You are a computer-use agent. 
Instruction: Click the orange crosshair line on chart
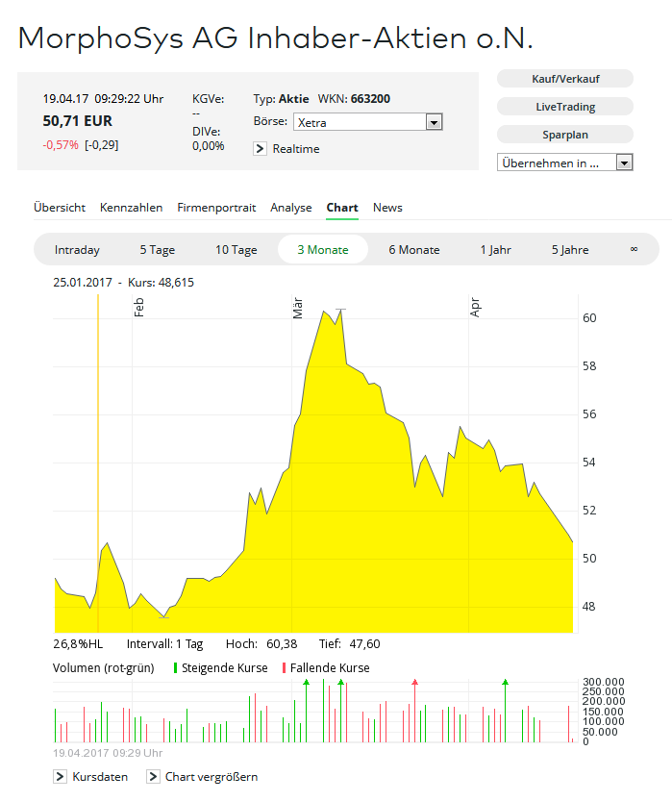coord(98,463)
